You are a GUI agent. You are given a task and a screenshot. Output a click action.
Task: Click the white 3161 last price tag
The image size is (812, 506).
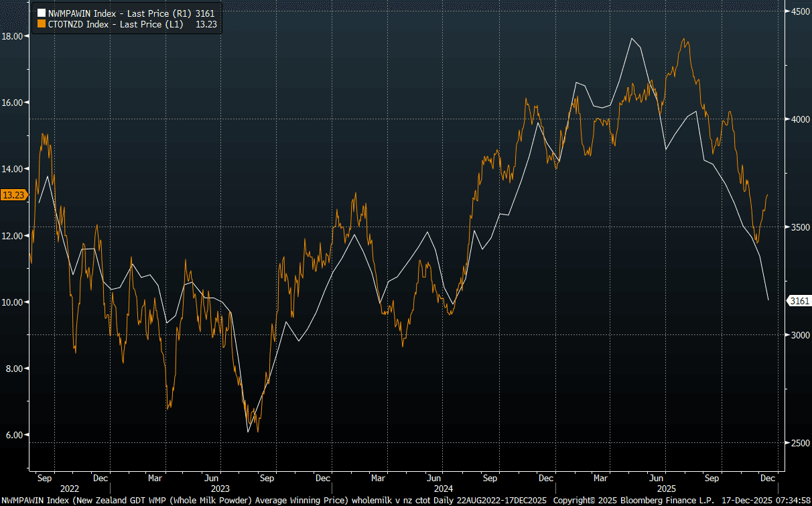(x=800, y=301)
